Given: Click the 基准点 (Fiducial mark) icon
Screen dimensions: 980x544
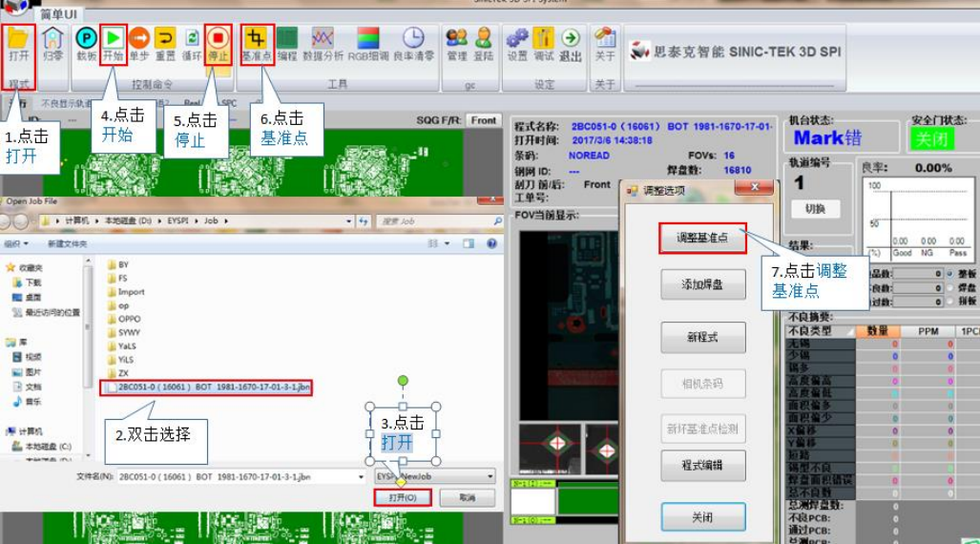Looking at the screenshot, I should (257, 45).
